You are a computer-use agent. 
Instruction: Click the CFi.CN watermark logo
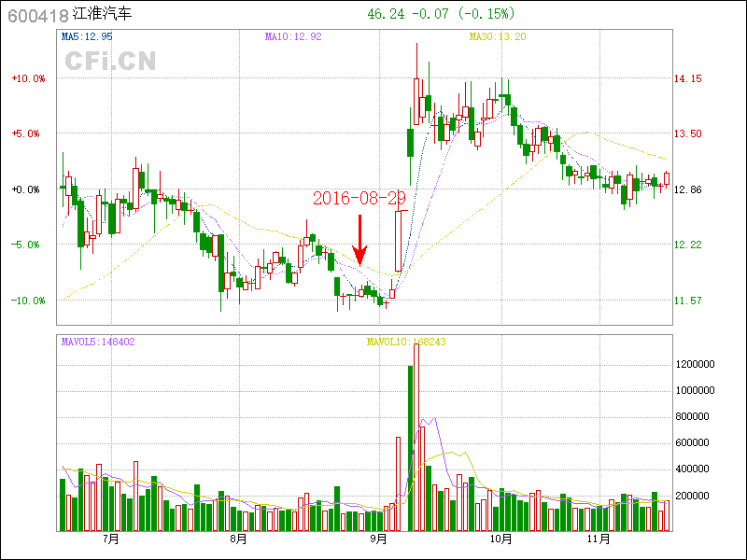109,62
